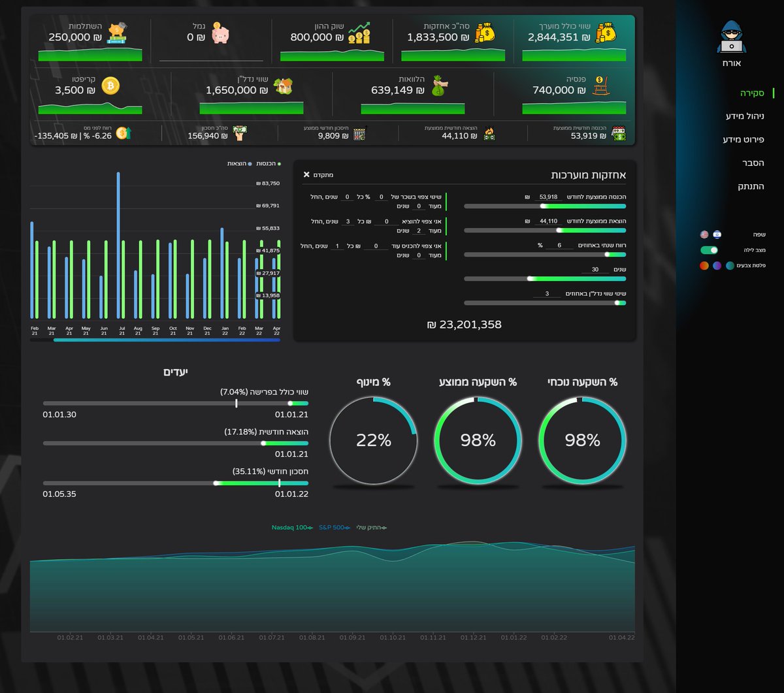Click the Bitcoin crypto icon

tap(110, 86)
